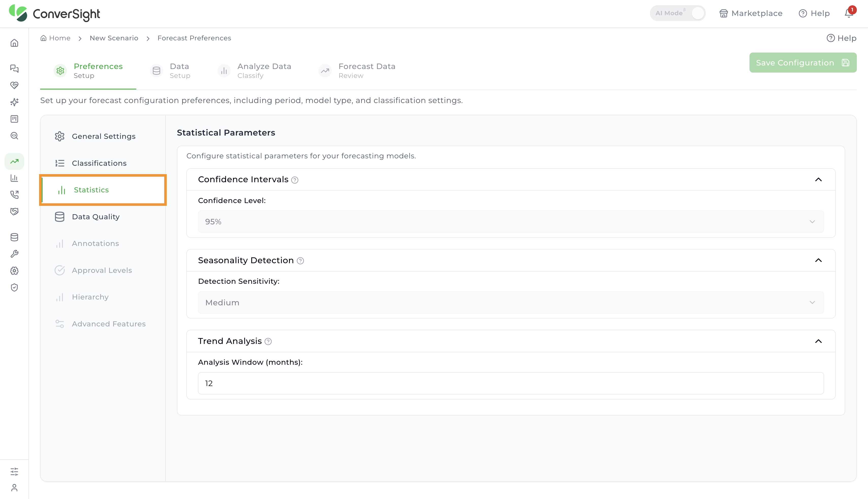The height and width of the screenshot is (499, 868).
Task: Click the database sidebar icon
Action: coord(14,237)
